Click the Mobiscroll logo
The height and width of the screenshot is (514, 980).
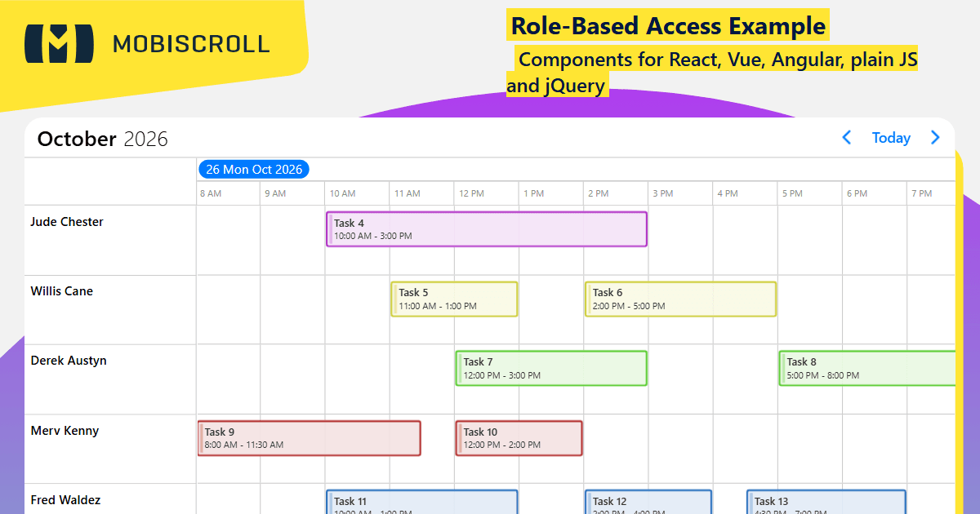click(59, 43)
